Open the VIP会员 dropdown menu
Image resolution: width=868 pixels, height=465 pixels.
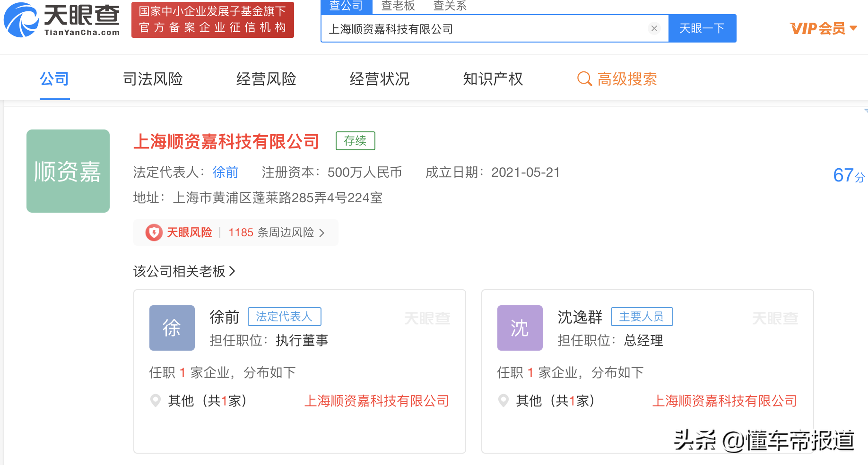pos(824,28)
